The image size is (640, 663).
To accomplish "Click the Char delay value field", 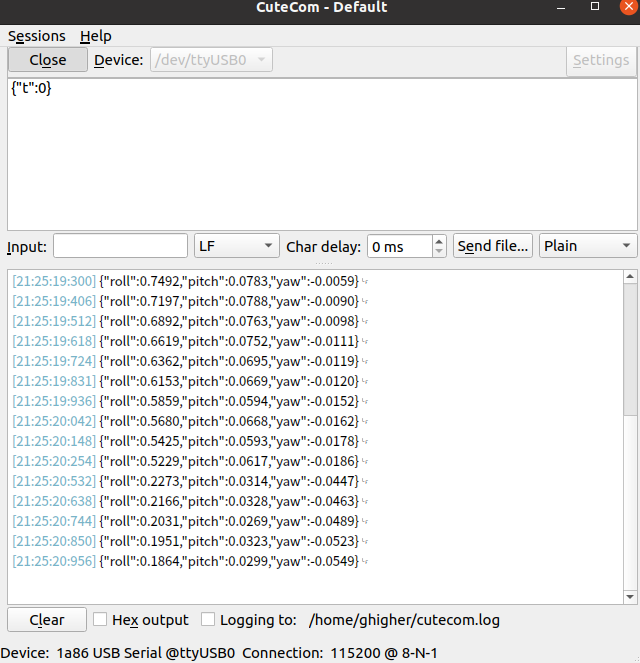I will [x=398, y=246].
